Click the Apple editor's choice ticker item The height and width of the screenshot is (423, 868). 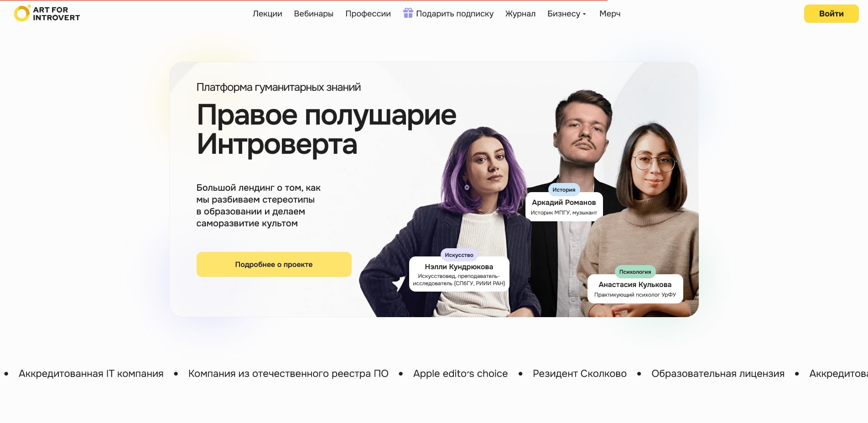[x=460, y=373]
